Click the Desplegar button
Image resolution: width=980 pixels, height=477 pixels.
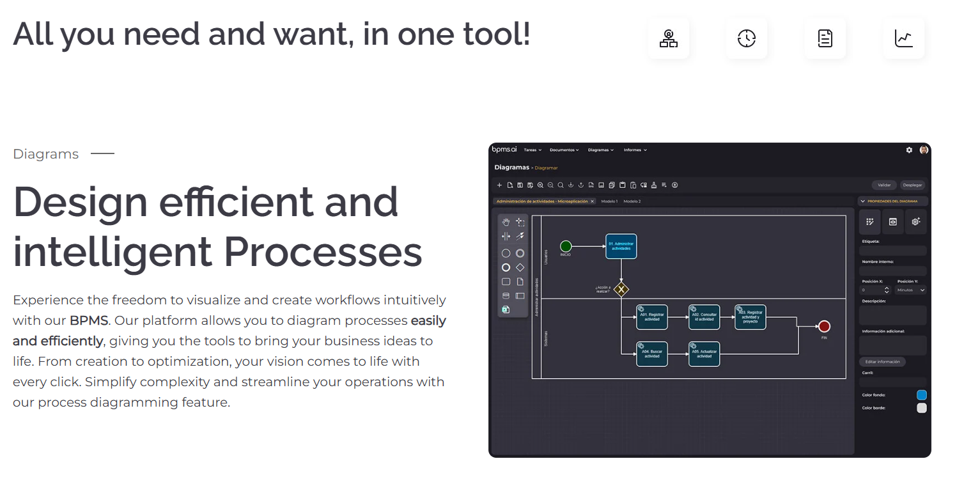point(913,185)
